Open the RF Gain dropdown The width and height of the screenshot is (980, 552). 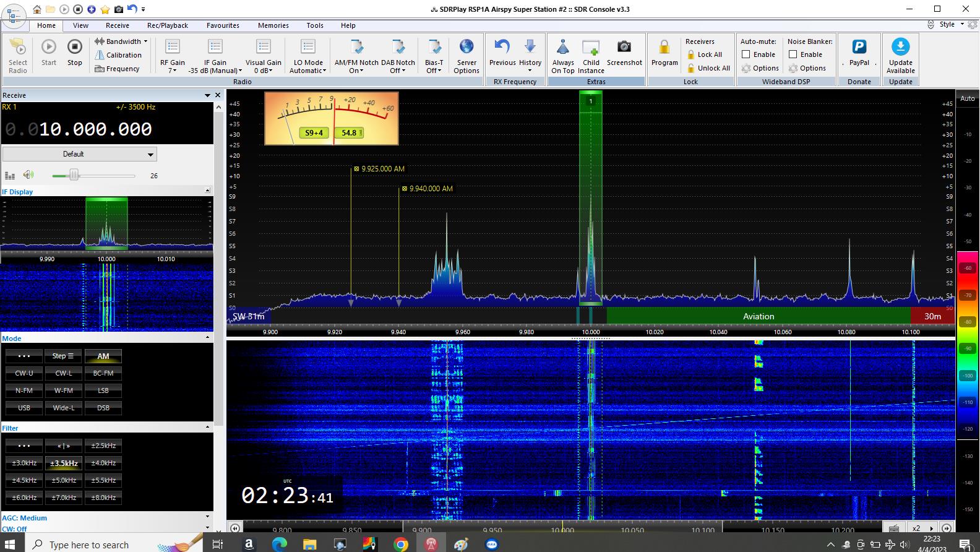173,66
